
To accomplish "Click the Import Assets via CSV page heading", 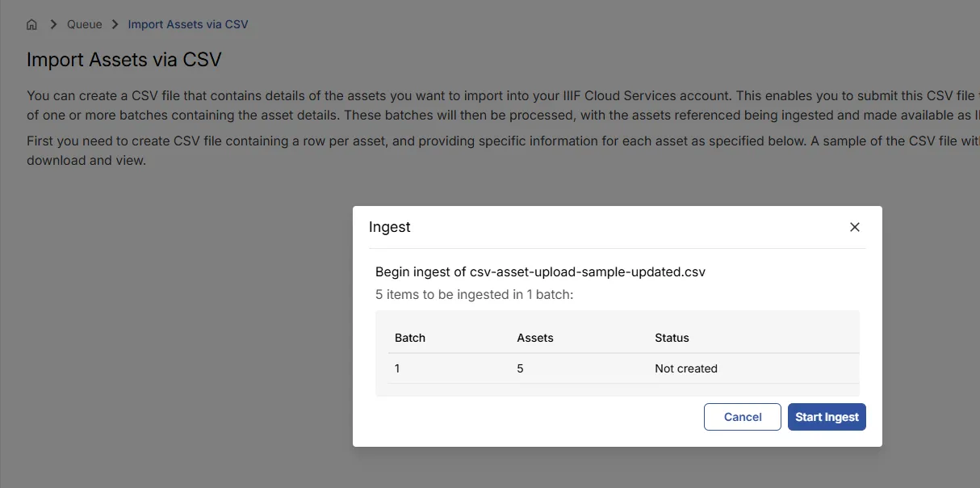I will [124, 60].
